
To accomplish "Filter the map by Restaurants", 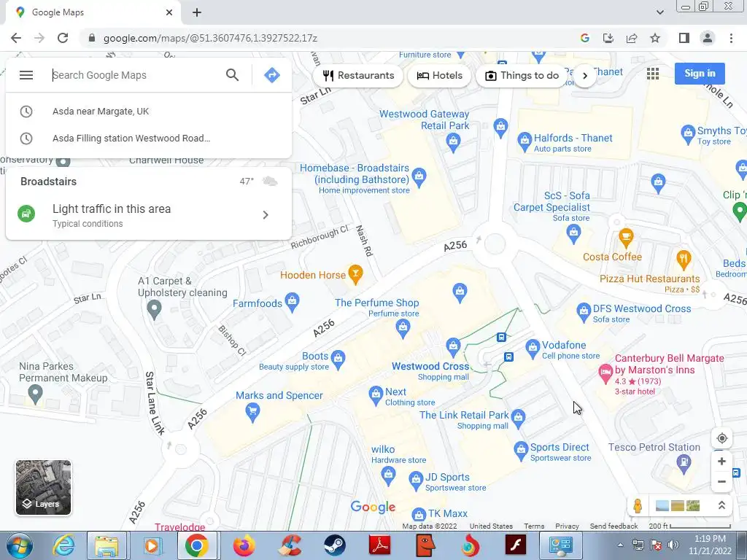I will 358,75.
